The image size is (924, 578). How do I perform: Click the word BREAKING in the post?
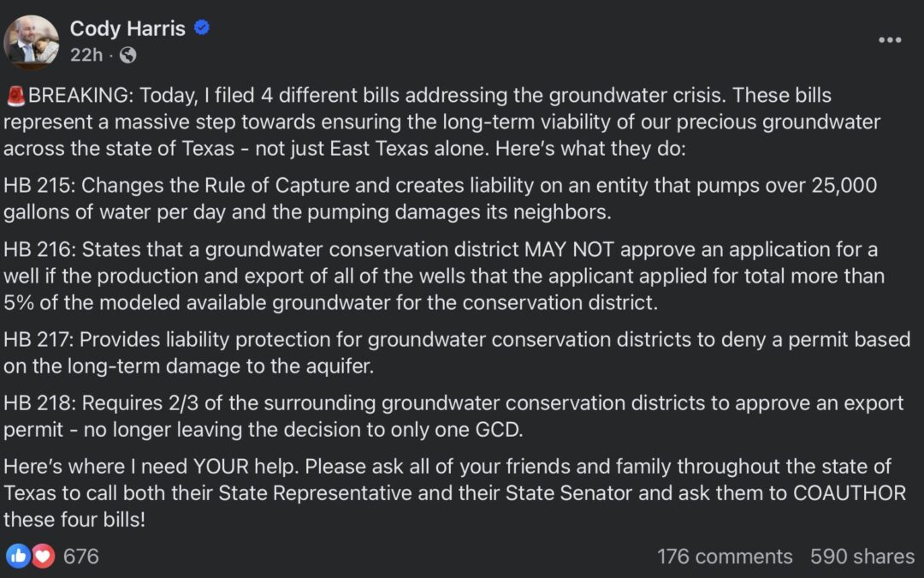tap(80, 95)
